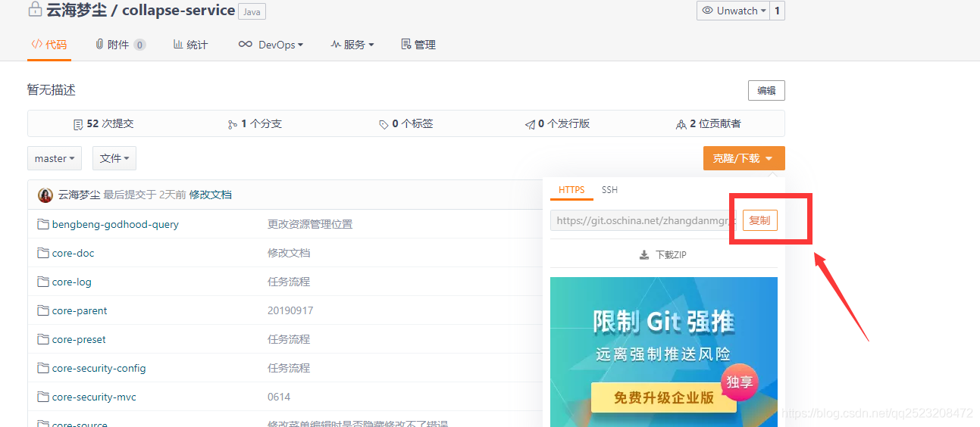Viewport: 980px width, 427px height.
Task: Open the collapse-service repository title link
Action: click(x=178, y=11)
